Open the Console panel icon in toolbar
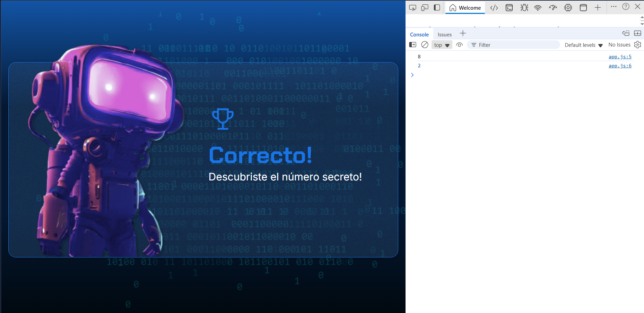The height and width of the screenshot is (313, 644). [509, 8]
